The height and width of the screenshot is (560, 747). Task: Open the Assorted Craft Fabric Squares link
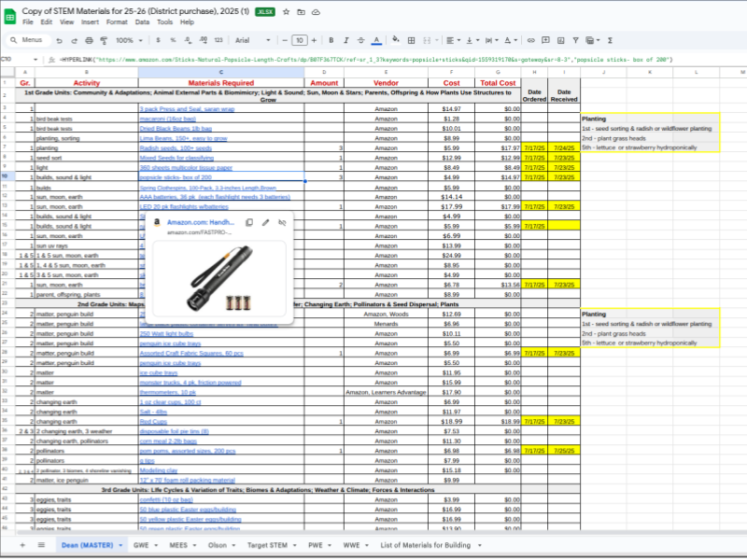tap(191, 354)
